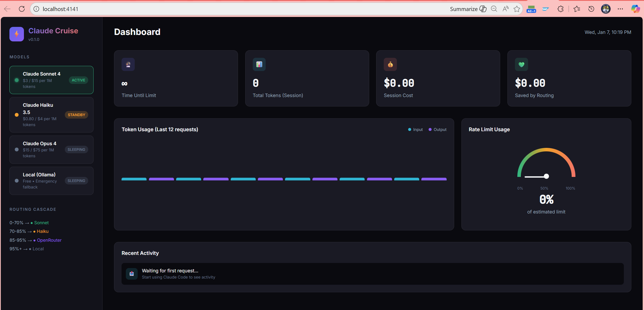The width and height of the screenshot is (644, 310).
Task: Toggle the Input legend in Token Usage
Action: [x=415, y=130]
